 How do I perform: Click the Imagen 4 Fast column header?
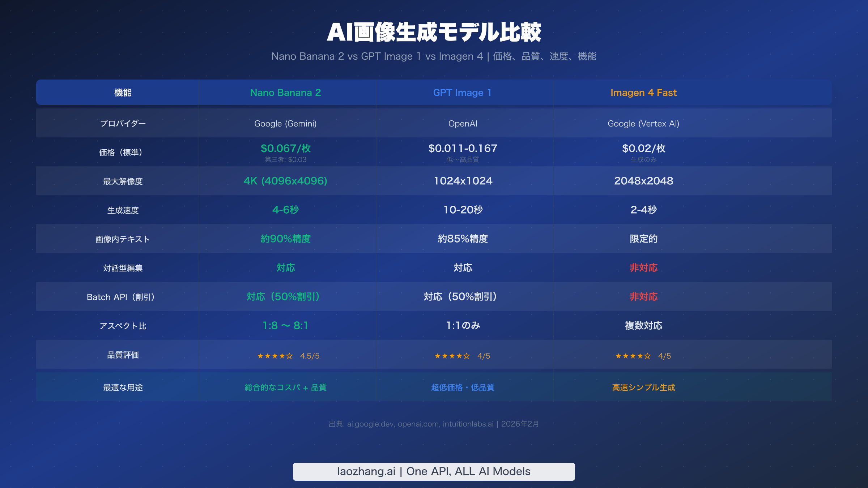[644, 93]
